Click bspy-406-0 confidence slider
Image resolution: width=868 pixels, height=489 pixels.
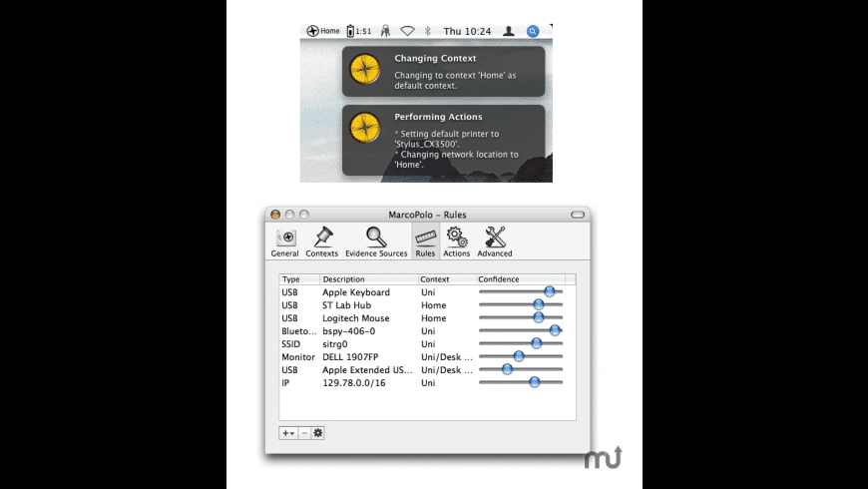point(555,330)
